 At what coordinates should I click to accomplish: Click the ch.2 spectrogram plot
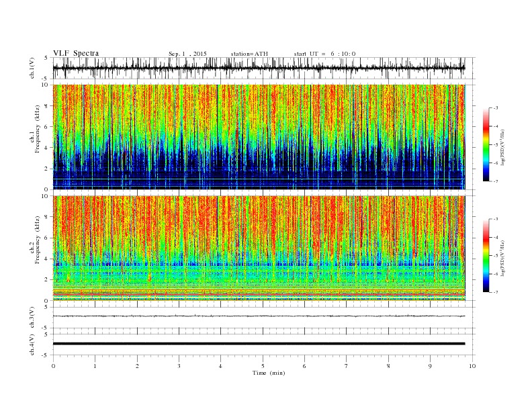click(x=259, y=248)
